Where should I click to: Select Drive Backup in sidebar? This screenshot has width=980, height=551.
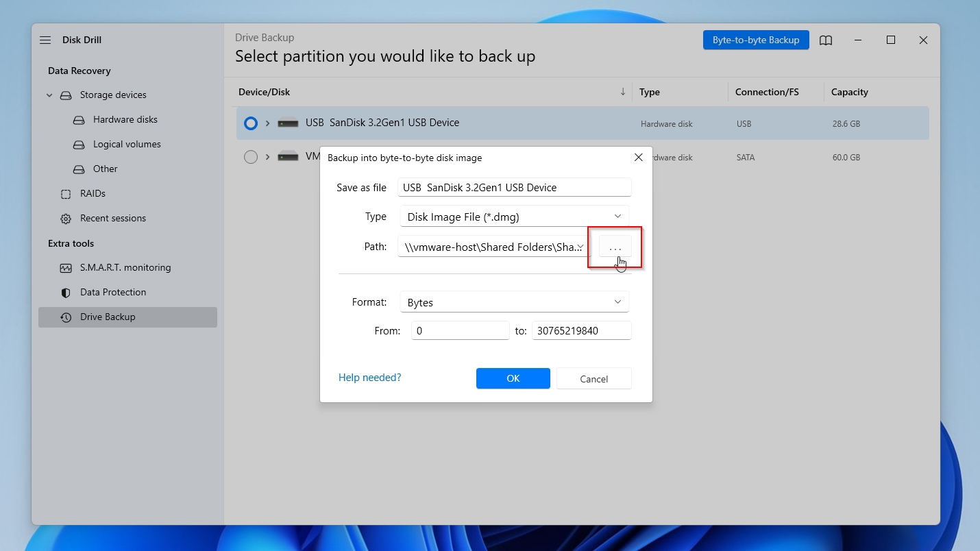tap(127, 317)
